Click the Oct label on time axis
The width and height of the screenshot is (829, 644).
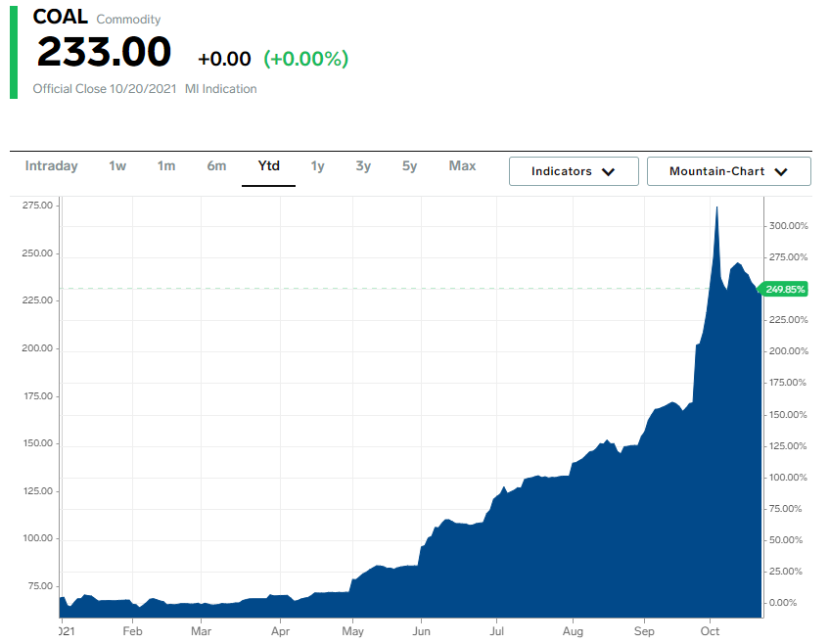[x=711, y=632]
